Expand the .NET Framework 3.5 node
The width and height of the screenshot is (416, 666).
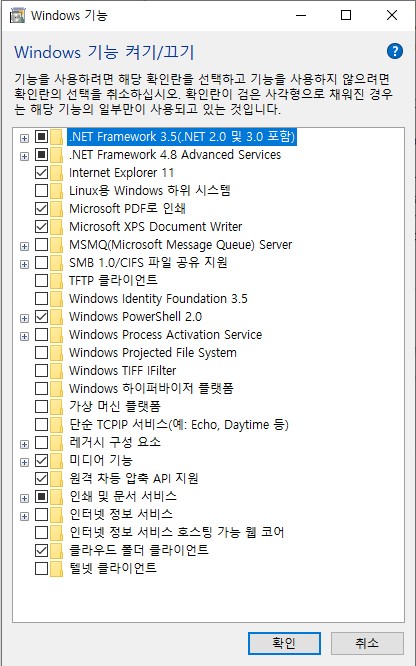click(25, 138)
